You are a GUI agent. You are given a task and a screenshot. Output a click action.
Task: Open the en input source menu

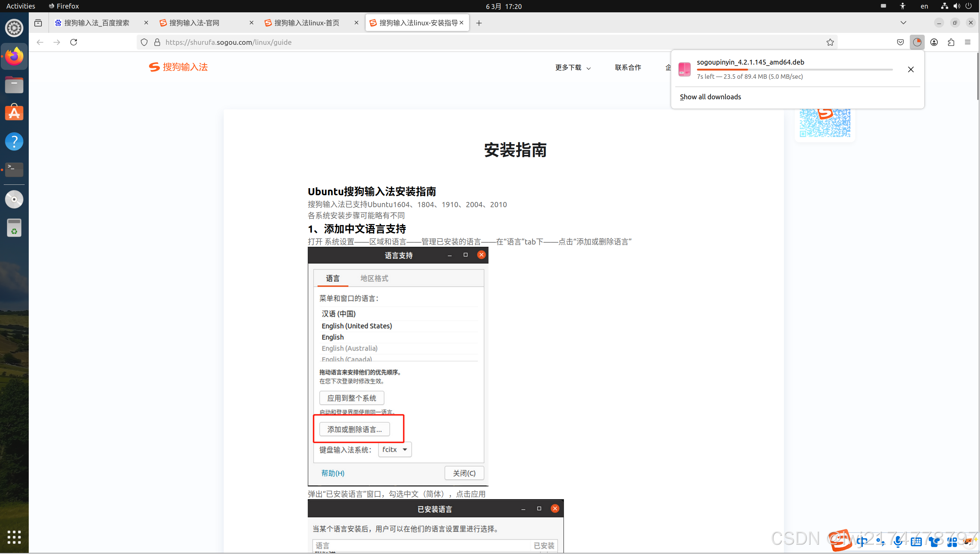[x=924, y=6]
